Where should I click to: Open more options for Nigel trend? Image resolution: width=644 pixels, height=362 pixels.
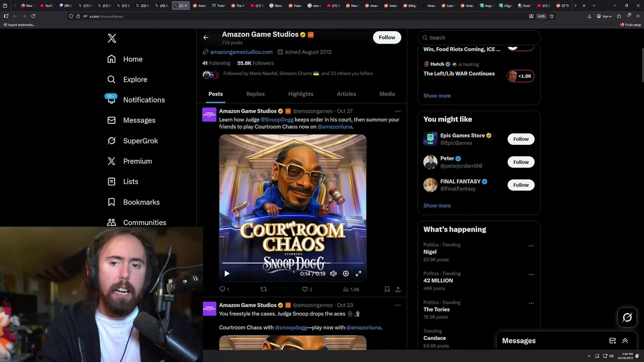(531, 246)
